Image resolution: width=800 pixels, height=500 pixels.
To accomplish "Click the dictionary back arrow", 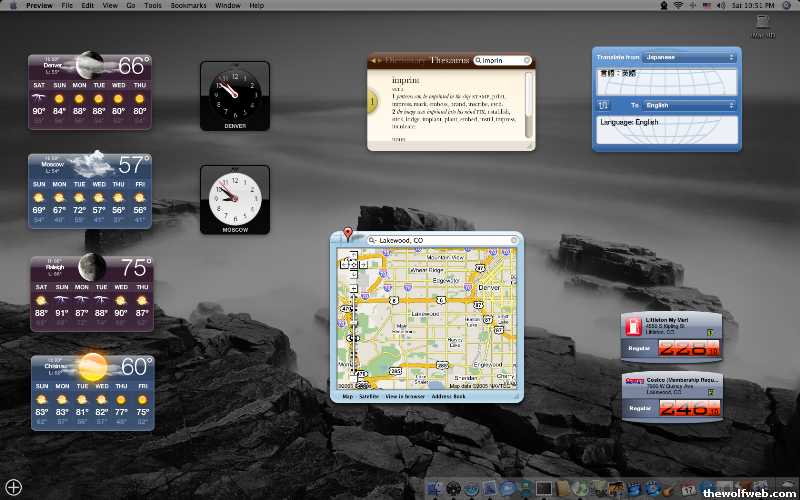I will tap(374, 61).
